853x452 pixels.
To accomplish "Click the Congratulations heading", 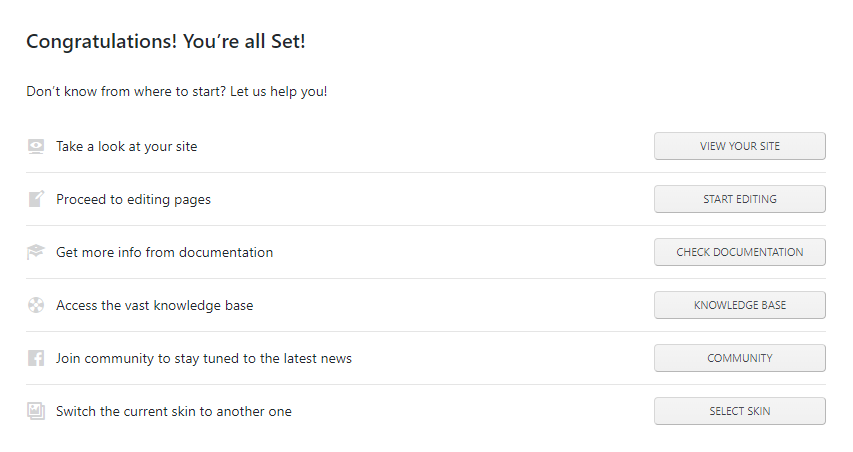I will (166, 41).
